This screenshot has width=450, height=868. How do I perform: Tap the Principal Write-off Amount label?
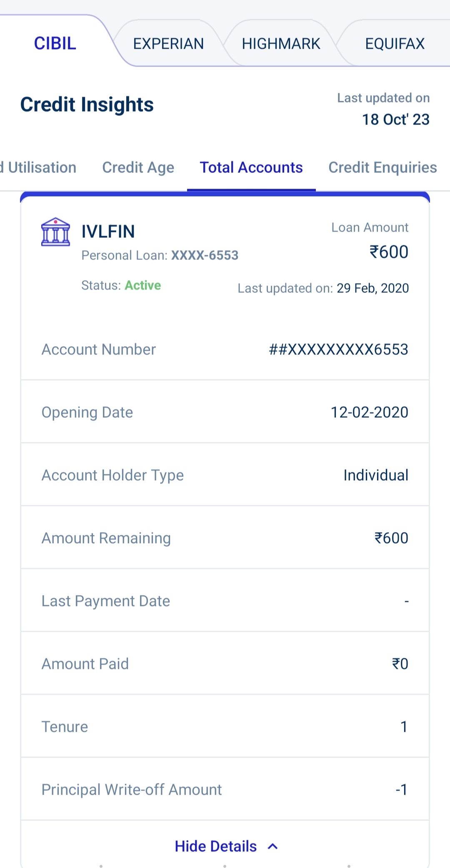[x=132, y=790]
